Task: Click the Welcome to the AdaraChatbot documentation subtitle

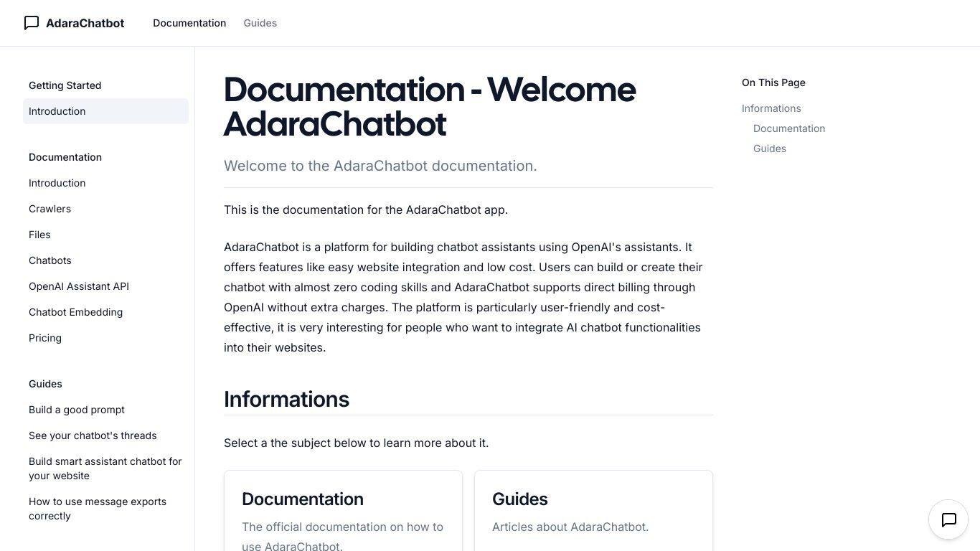Action: [380, 166]
